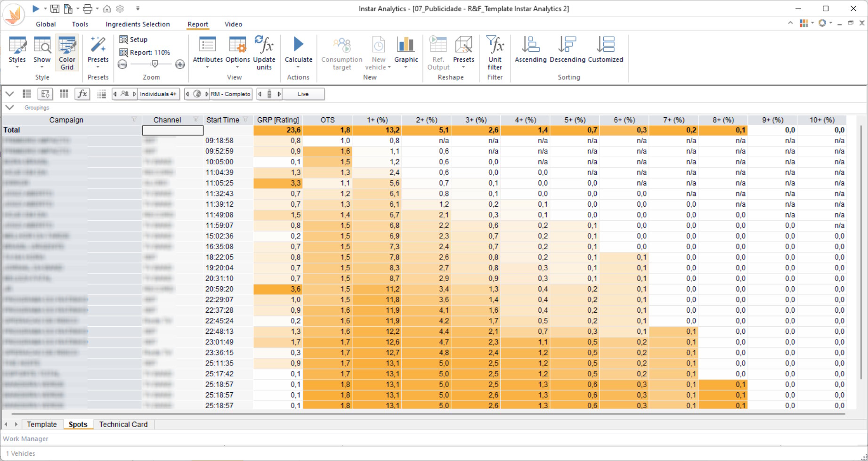This screenshot has width=868, height=461.
Task: Click the empty Channel cell in Total row
Action: pyautogui.click(x=173, y=130)
